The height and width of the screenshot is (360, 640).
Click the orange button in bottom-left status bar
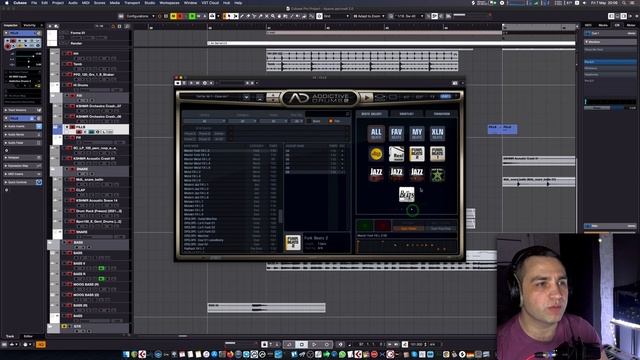tap(41, 344)
